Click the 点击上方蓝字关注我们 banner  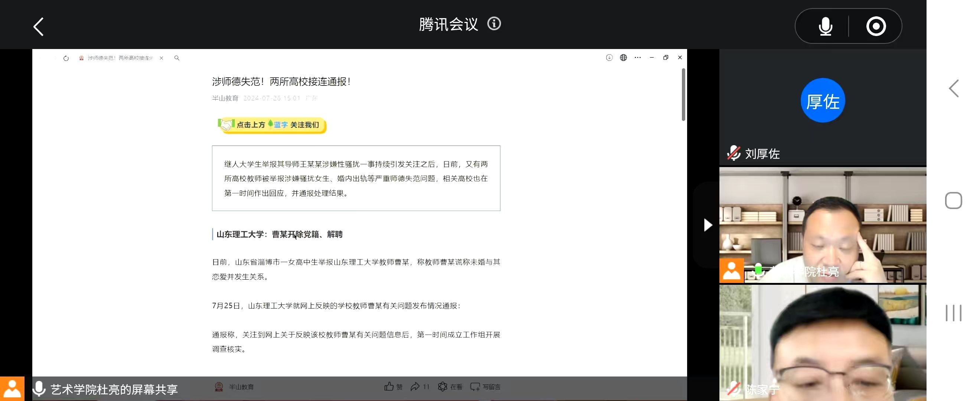pos(272,125)
